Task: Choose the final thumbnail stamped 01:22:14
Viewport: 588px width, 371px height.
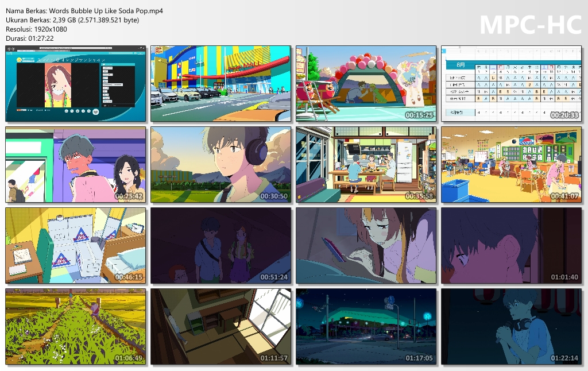Action: (511, 327)
